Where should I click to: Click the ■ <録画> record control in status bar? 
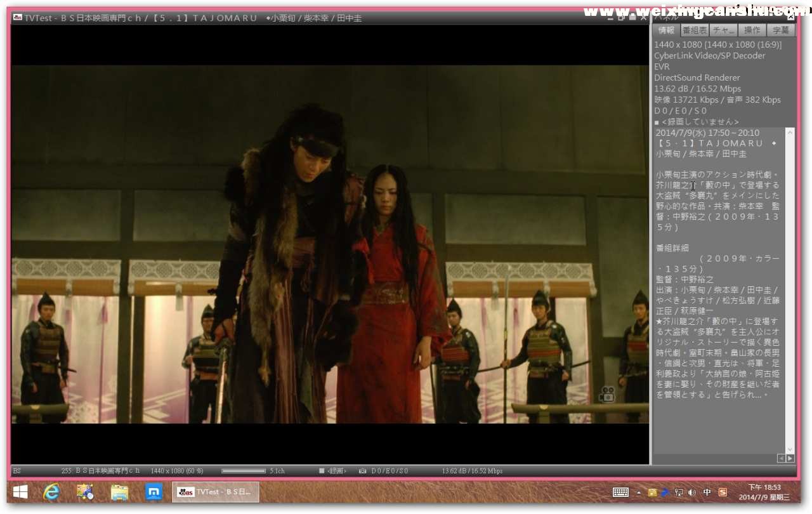coord(332,471)
